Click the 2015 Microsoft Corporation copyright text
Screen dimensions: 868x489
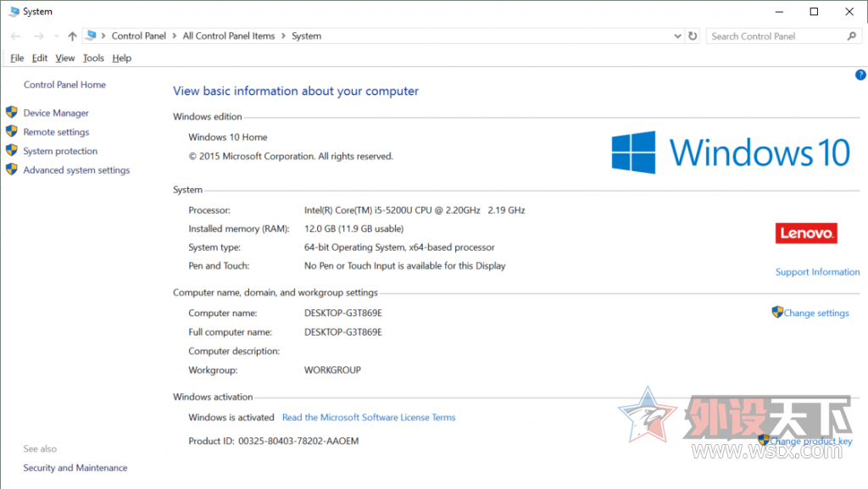pos(291,157)
